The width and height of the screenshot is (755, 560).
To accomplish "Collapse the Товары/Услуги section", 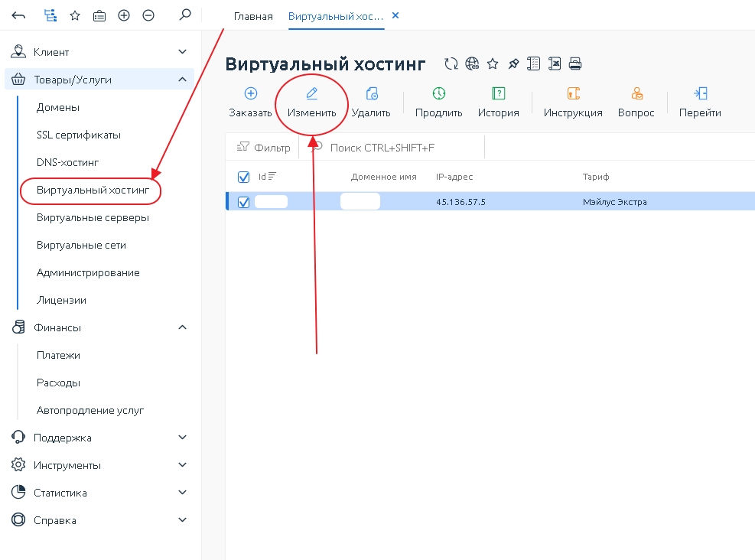I will click(183, 79).
